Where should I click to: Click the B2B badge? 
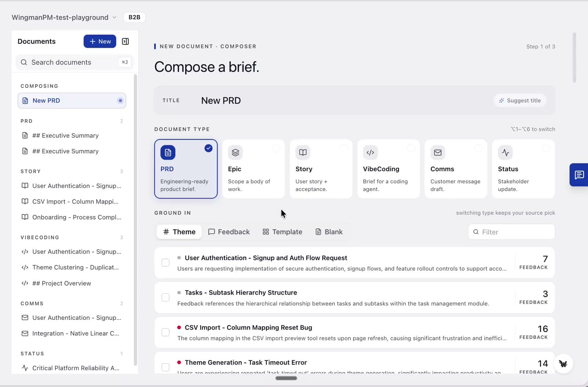point(135,17)
